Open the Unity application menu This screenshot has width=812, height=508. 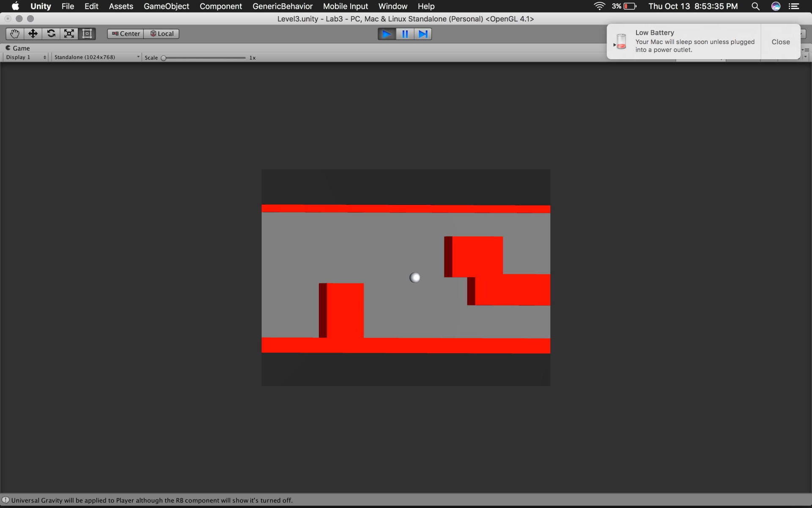41,6
